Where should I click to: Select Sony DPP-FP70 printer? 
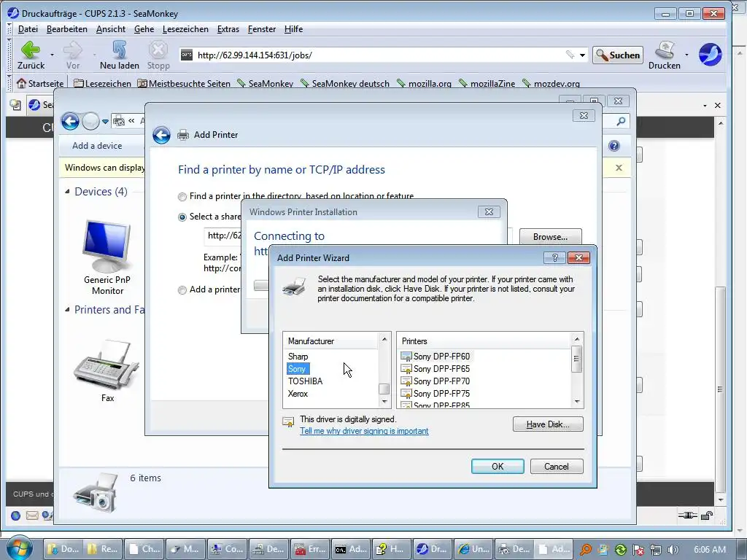point(436,381)
